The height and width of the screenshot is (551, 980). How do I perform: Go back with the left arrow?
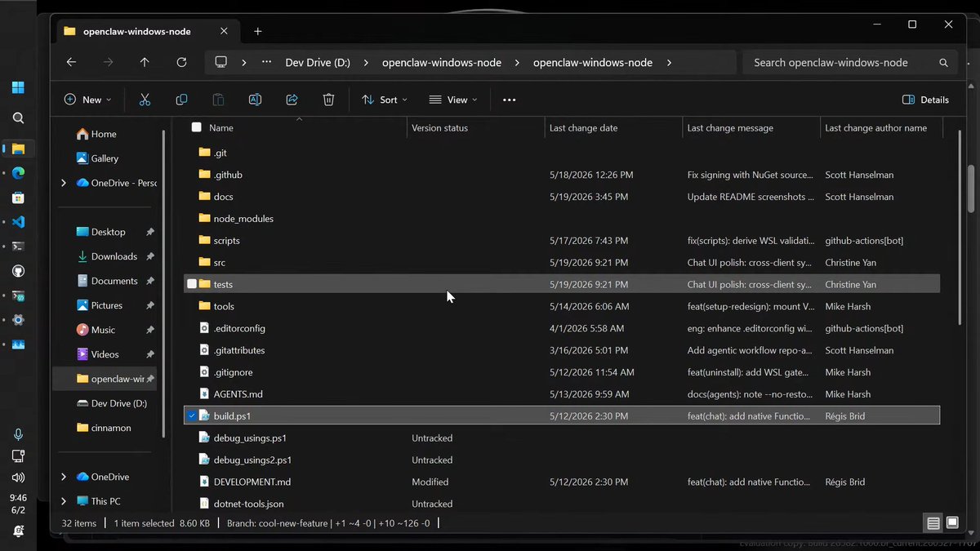pyautogui.click(x=71, y=62)
